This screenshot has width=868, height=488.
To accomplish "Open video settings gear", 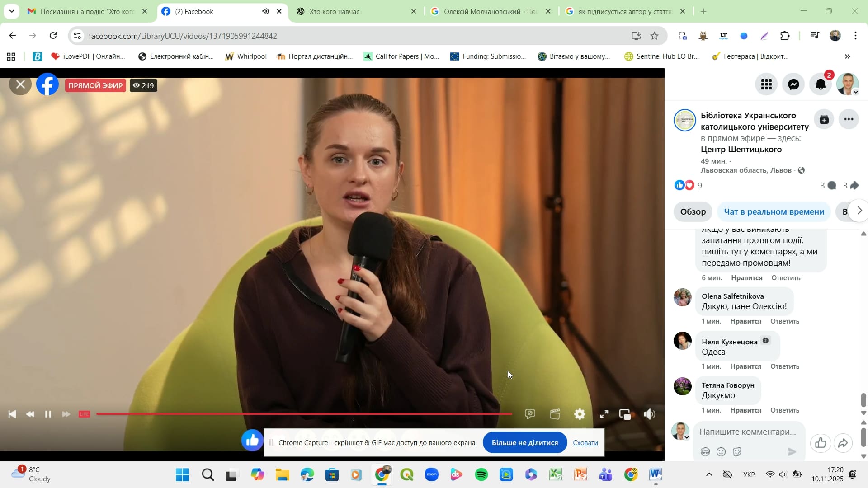I will [580, 414].
